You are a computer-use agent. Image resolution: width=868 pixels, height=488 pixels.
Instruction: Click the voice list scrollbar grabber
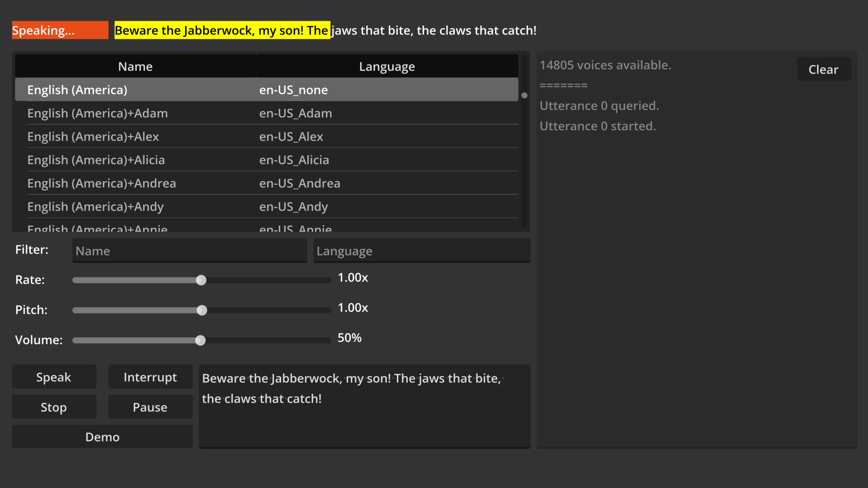point(524,95)
